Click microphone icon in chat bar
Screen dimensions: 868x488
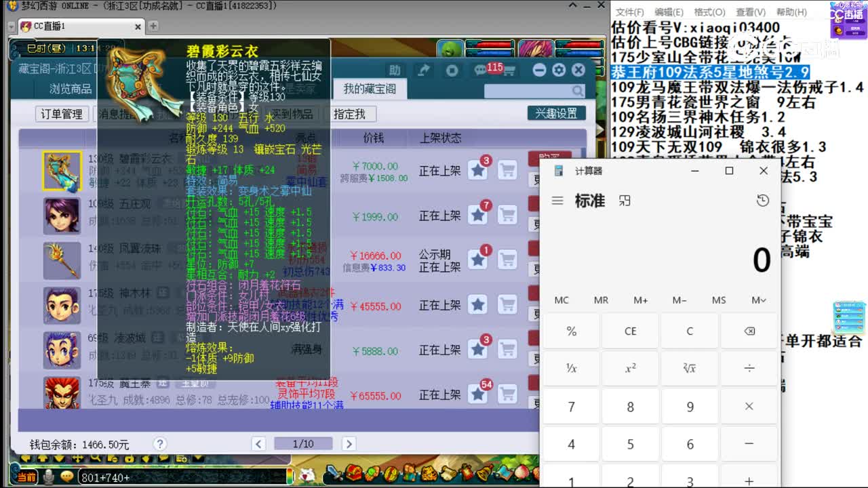[49, 477]
